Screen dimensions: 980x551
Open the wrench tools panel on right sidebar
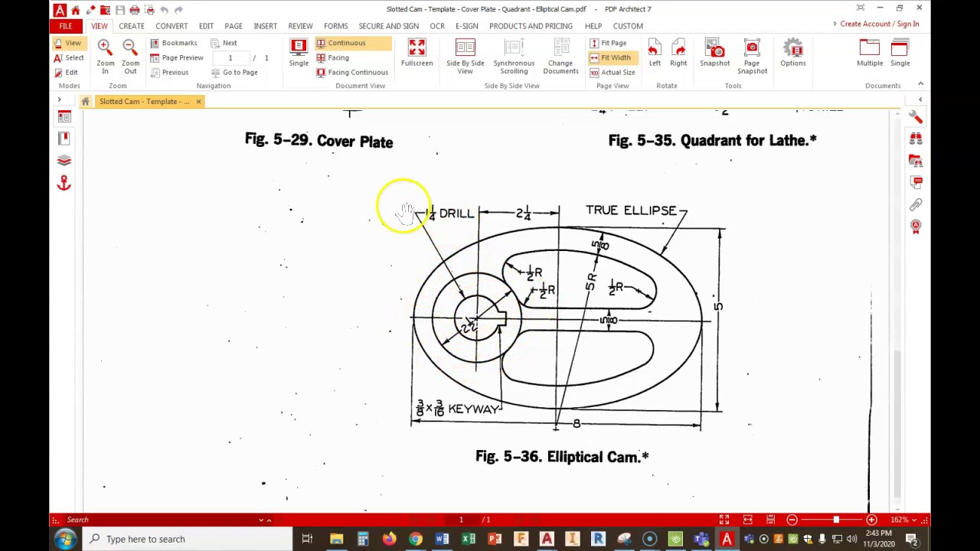click(916, 116)
